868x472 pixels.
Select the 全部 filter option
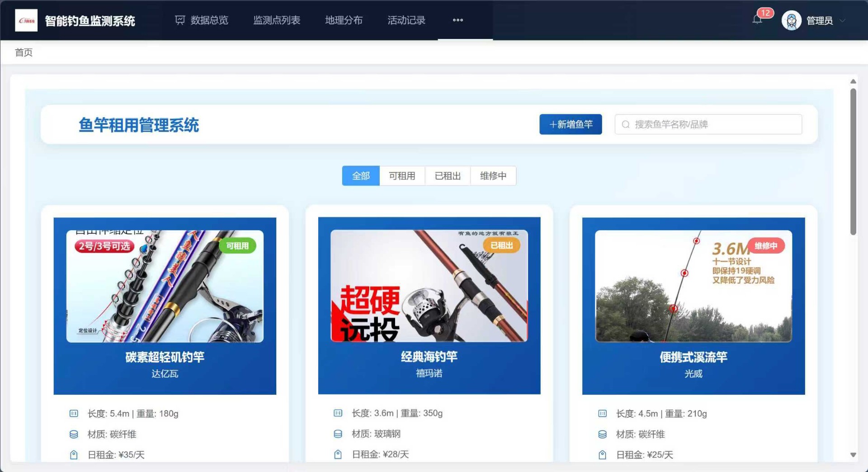coord(361,176)
